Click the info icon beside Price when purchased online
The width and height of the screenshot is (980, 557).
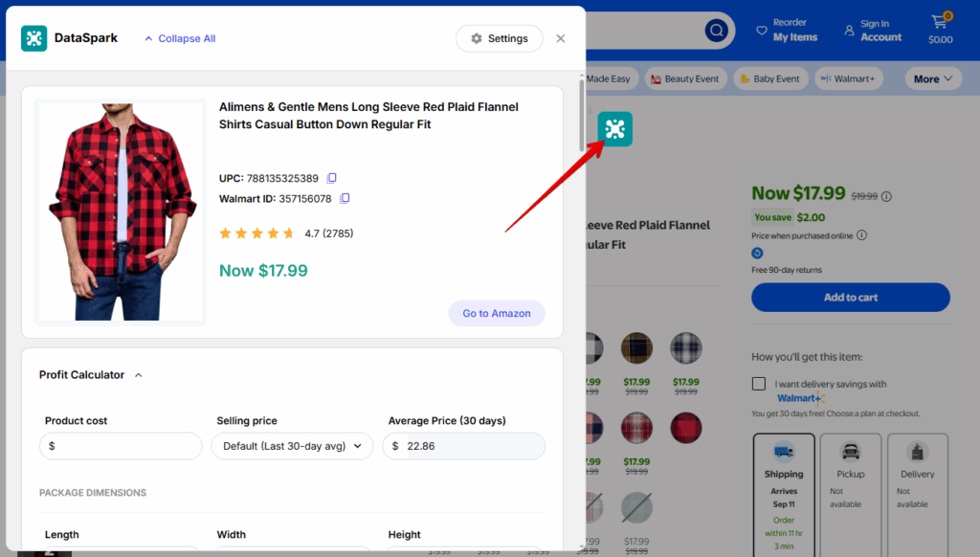(862, 235)
